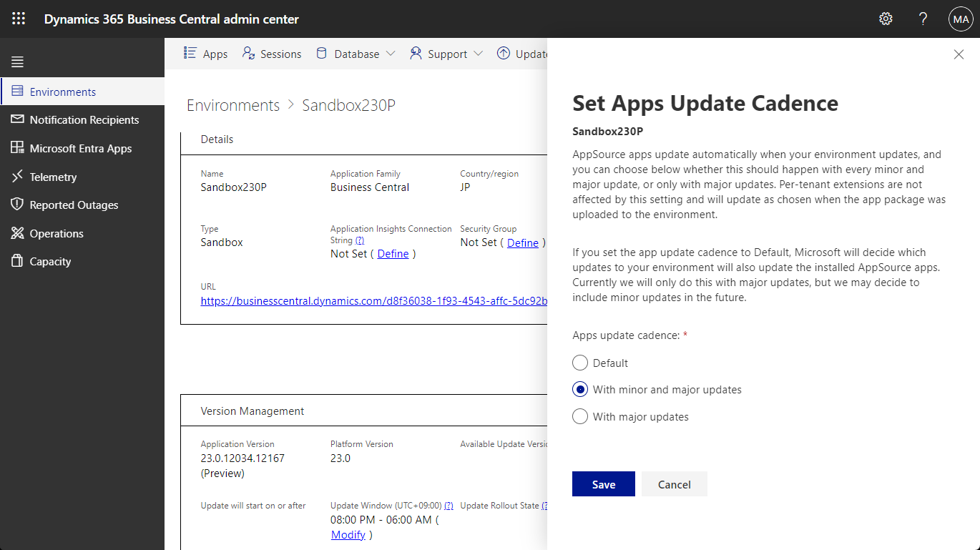Image resolution: width=980 pixels, height=550 pixels.
Task: Save the apps update cadence
Action: [603, 483]
